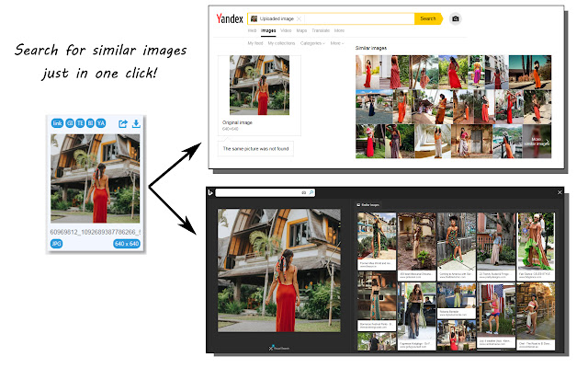588x368 pixels.
Task: Click the camera image-search icon in Yandex
Action: tap(456, 18)
